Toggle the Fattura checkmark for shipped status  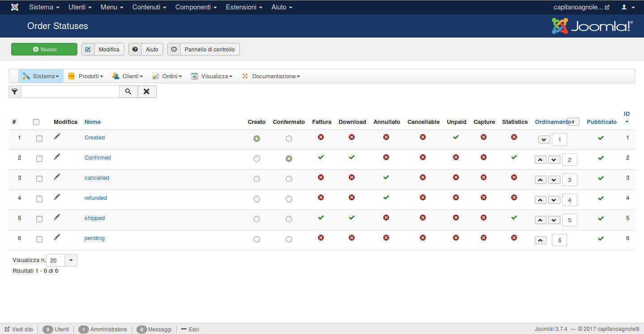click(321, 218)
